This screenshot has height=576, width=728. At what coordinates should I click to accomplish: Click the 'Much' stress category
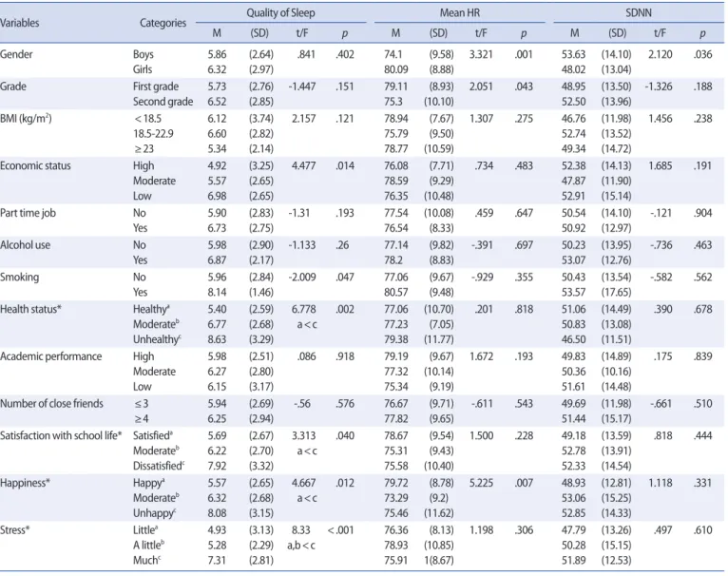pyautogui.click(x=146, y=560)
